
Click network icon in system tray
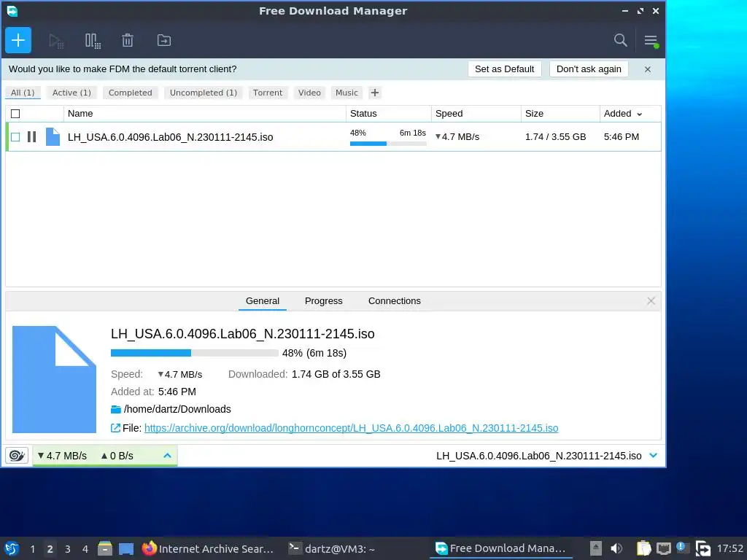coord(664,549)
